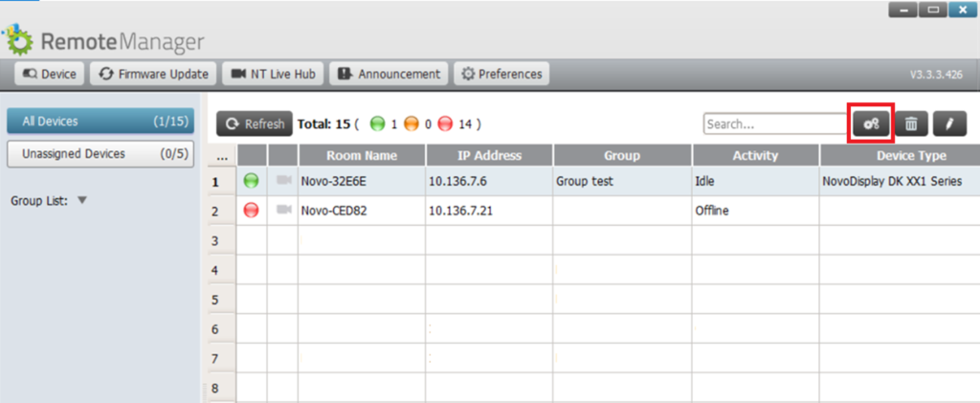
Task: Click the '...' column header
Action: pos(221,156)
